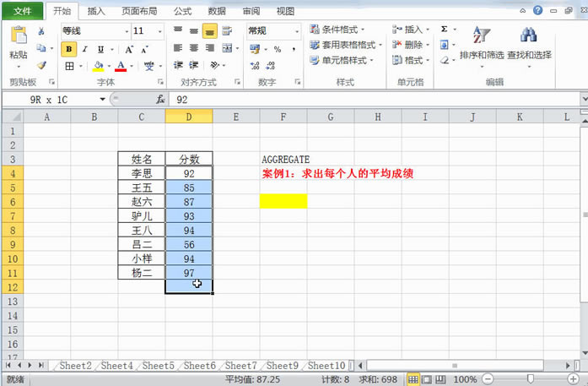Image resolution: width=588 pixels, height=386 pixels.
Task: Click the Insert Function fx icon
Action: point(160,100)
